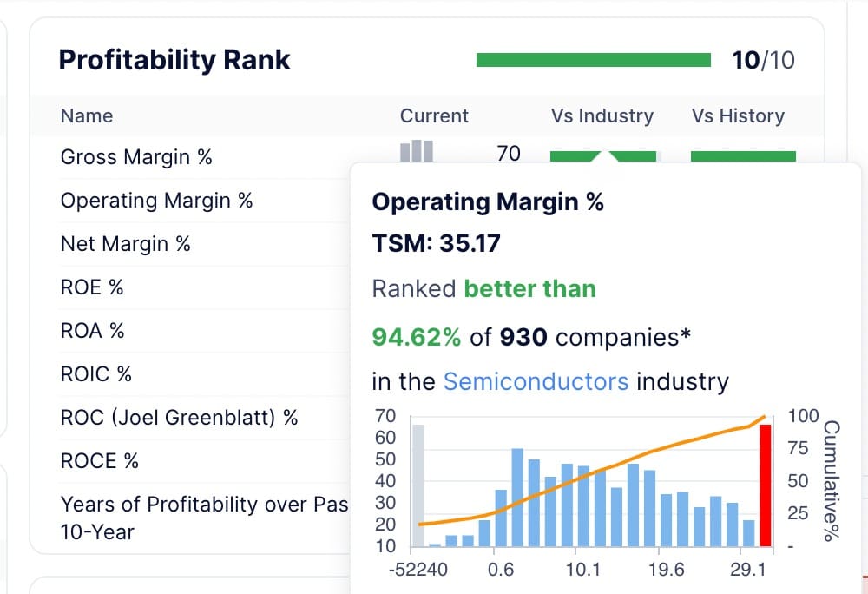868x594 pixels.
Task: Click the Current column header
Action: (434, 115)
